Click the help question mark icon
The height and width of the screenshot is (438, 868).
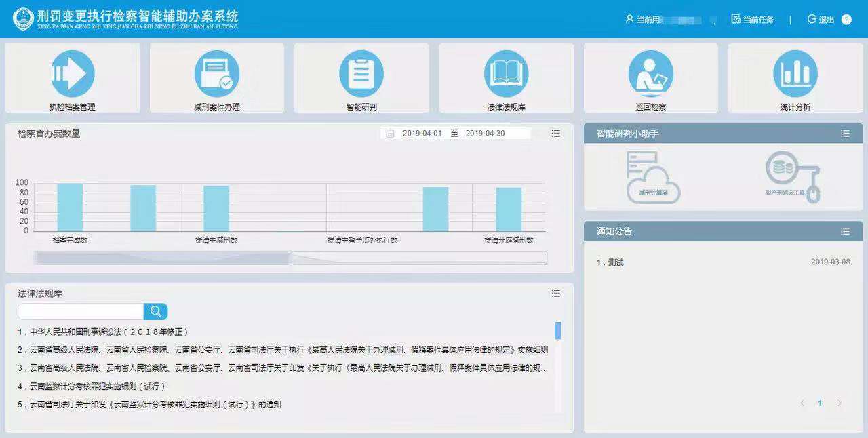click(x=846, y=20)
